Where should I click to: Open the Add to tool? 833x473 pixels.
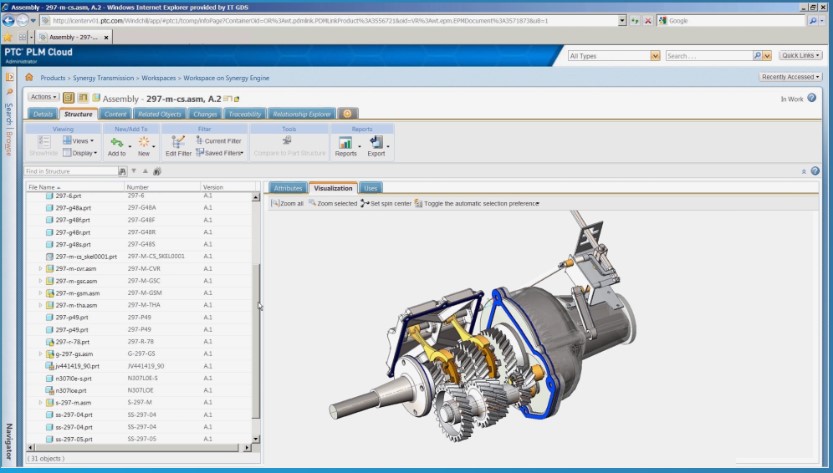(x=117, y=147)
